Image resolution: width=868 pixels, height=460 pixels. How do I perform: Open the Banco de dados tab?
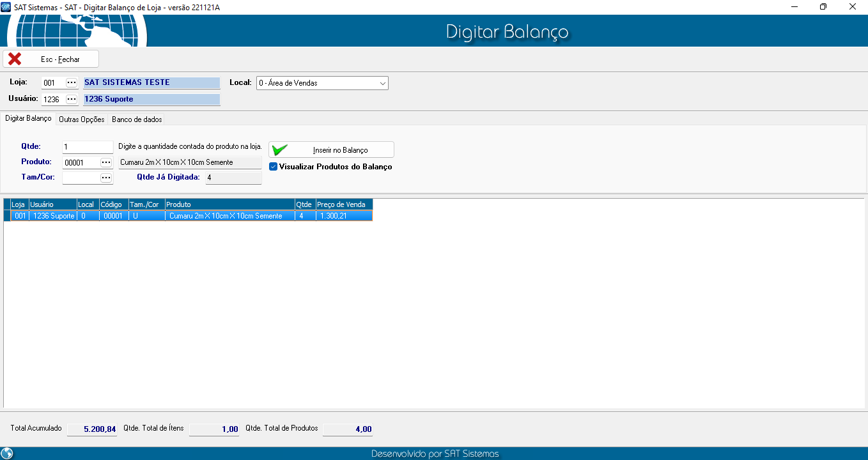[137, 119]
